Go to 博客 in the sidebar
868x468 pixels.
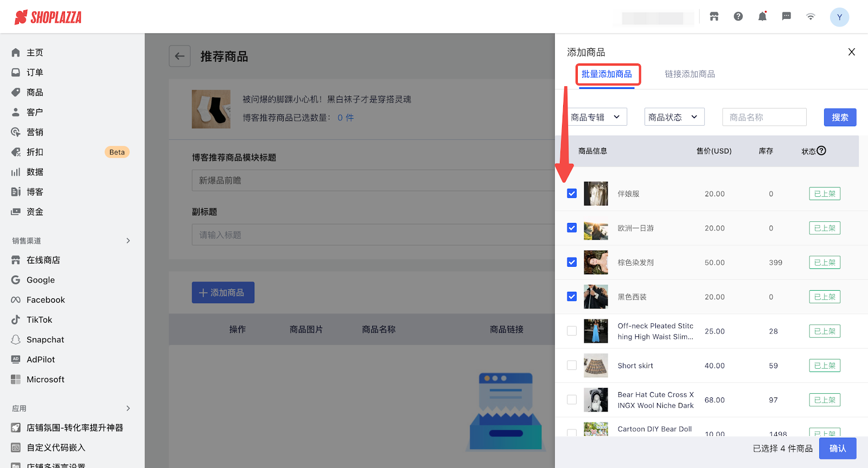pyautogui.click(x=35, y=192)
